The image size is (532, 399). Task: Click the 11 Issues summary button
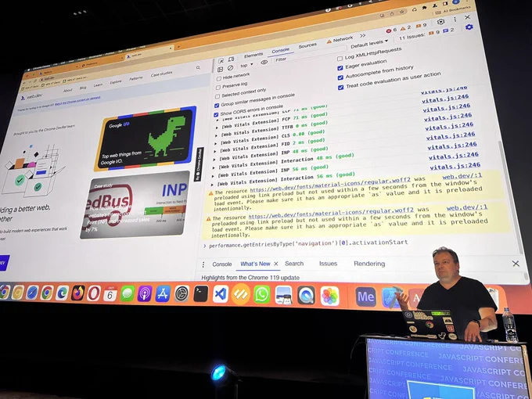pos(426,34)
